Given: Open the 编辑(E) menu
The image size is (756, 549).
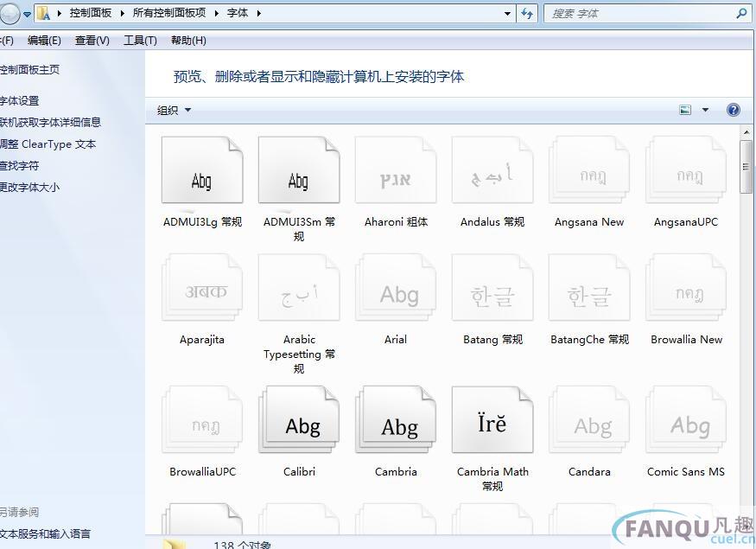Looking at the screenshot, I should (x=44, y=41).
